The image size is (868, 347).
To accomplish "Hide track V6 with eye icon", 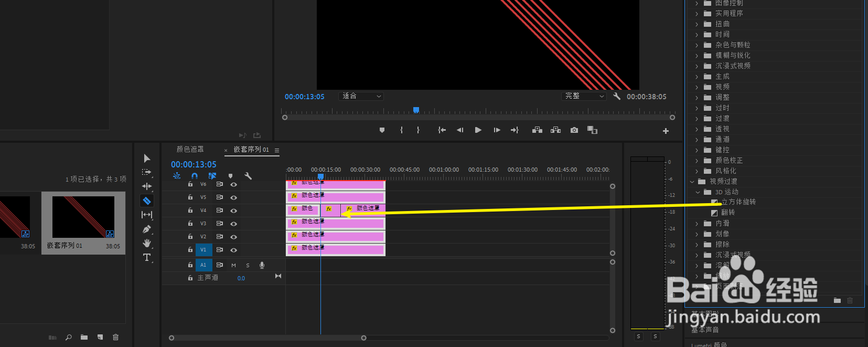I will pos(234,184).
